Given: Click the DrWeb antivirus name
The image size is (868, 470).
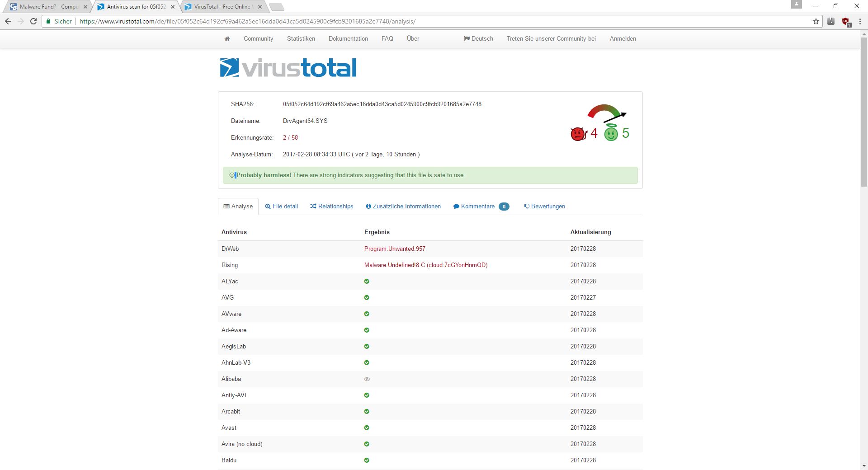Looking at the screenshot, I should (230, 249).
